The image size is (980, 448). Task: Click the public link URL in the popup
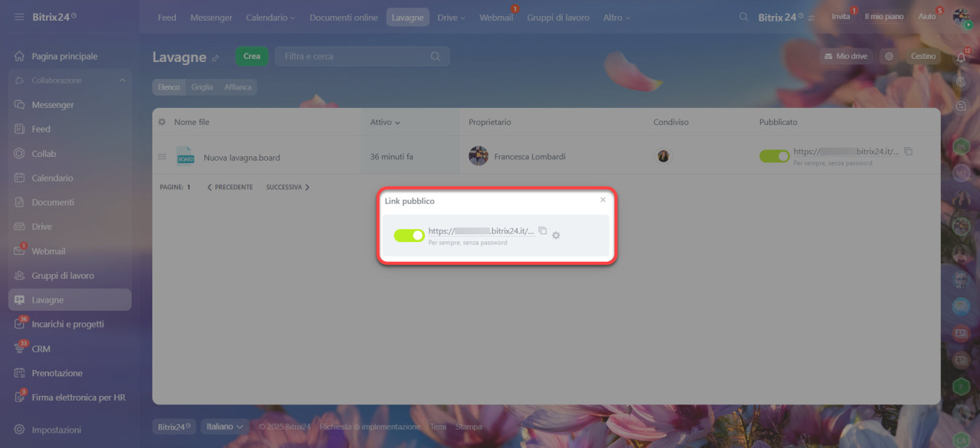[x=482, y=231]
